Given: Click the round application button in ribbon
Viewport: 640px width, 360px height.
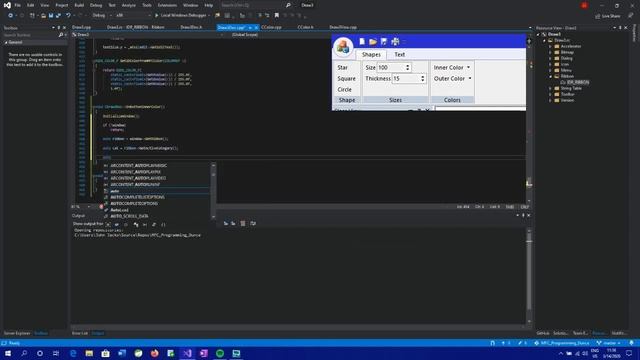Looking at the screenshot, I should (x=343, y=47).
